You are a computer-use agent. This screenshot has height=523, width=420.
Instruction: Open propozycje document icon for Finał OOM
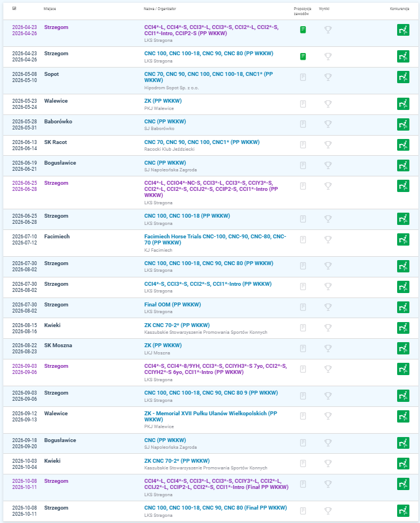(303, 308)
